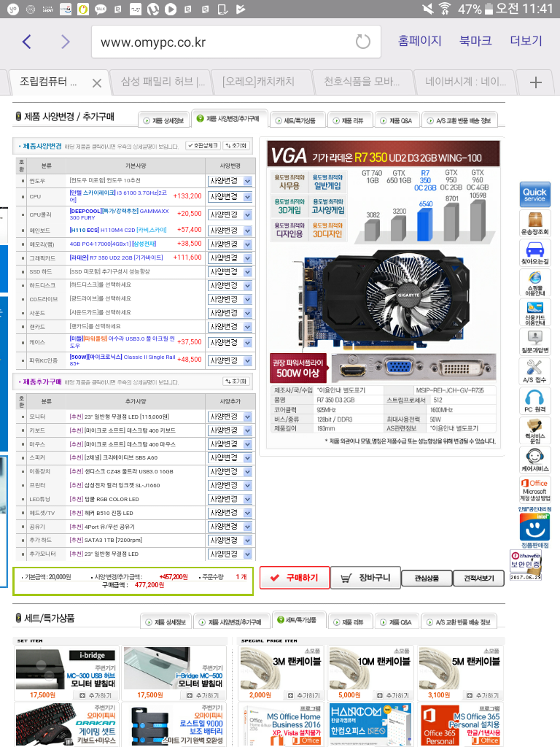This screenshot has height=747, width=560.
Task: Add the 10M 랜케이블 via 추가하기
Action: [x=393, y=695]
